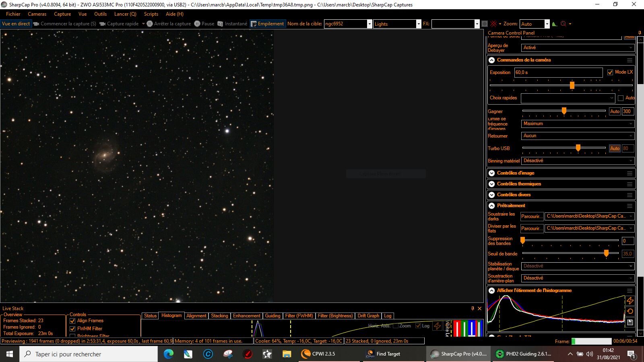Screen dimensions: 644x362
Task: Open the Fichier menu
Action: (x=13, y=14)
